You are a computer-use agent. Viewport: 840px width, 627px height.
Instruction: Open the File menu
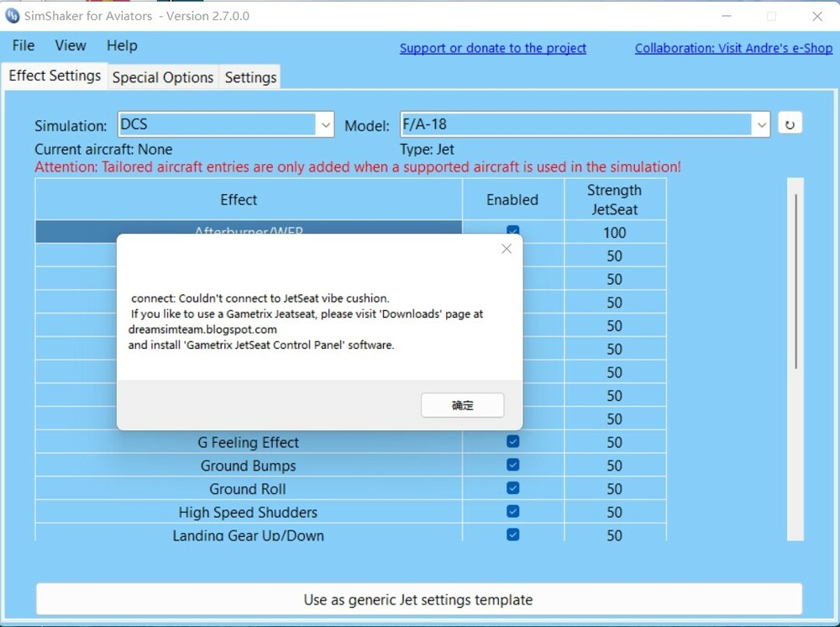(x=24, y=45)
